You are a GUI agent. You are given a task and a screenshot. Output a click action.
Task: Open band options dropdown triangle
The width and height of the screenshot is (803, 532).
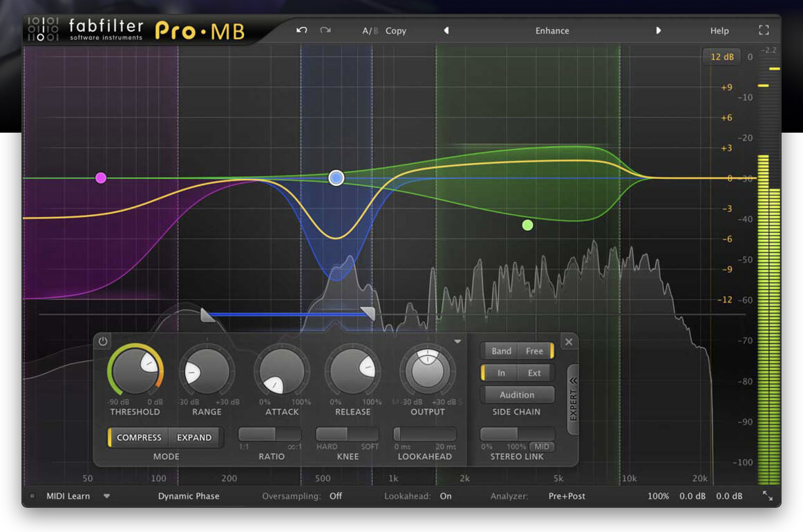click(x=457, y=341)
